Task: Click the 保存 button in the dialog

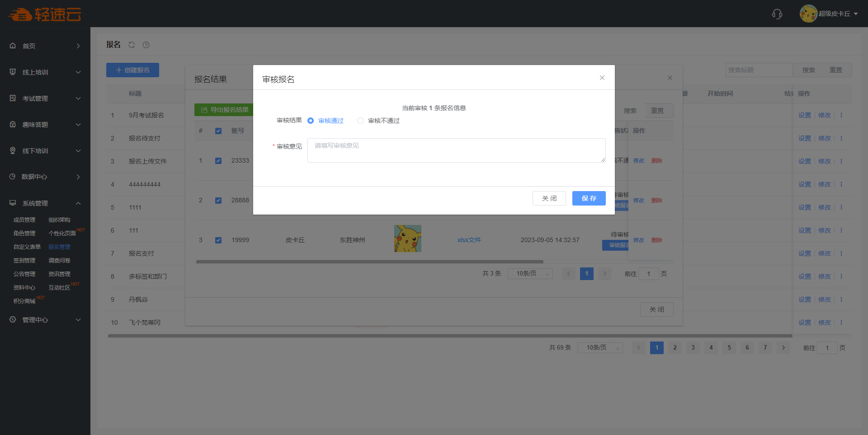Action: click(x=589, y=198)
